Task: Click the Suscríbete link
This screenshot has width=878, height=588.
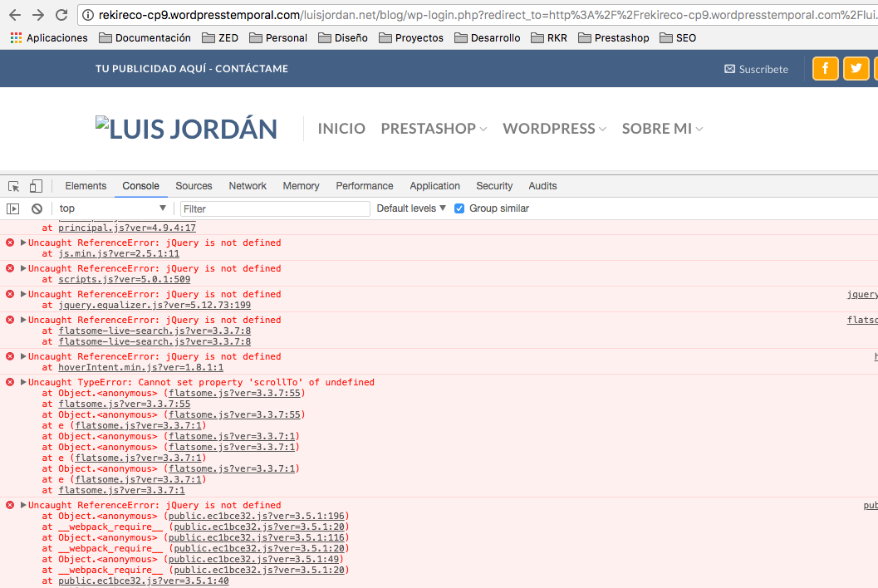Action: click(x=757, y=69)
